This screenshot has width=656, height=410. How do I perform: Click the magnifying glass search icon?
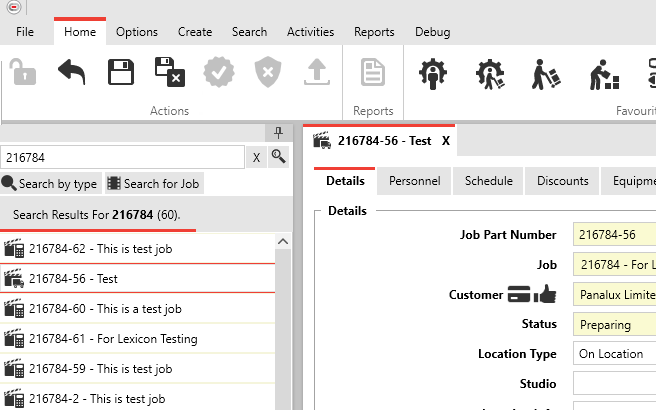[279, 157]
